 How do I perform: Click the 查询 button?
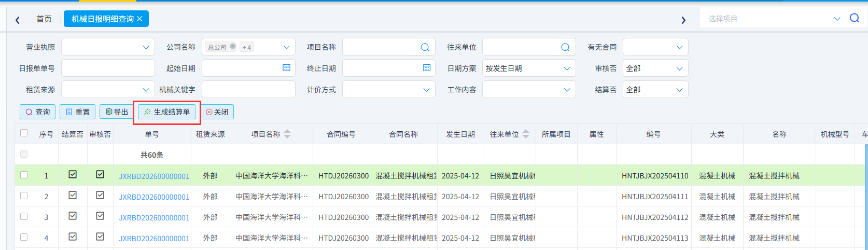coord(37,112)
